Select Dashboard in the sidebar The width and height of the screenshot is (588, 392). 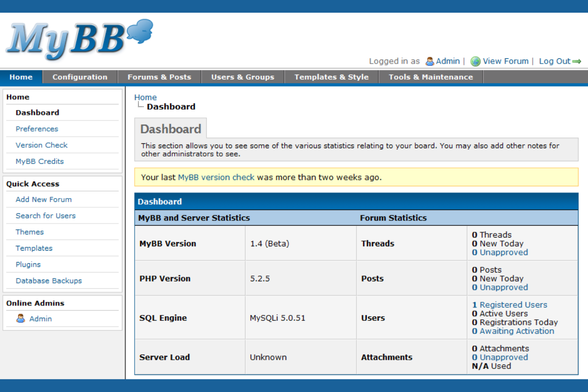tap(37, 113)
